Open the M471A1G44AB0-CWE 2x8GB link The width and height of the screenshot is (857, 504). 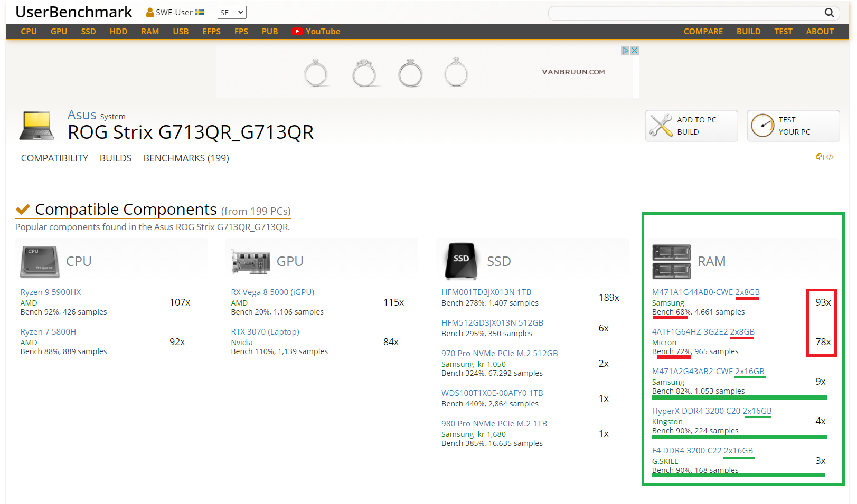click(706, 292)
